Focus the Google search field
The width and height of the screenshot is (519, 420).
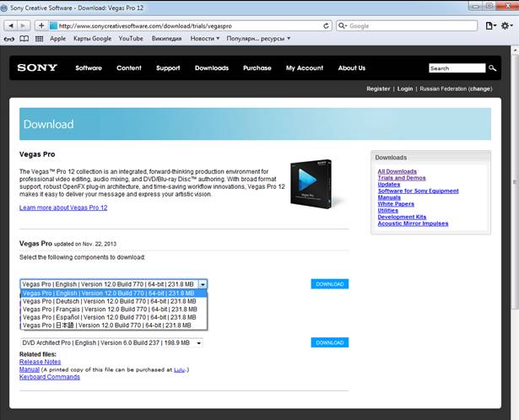tap(407, 26)
